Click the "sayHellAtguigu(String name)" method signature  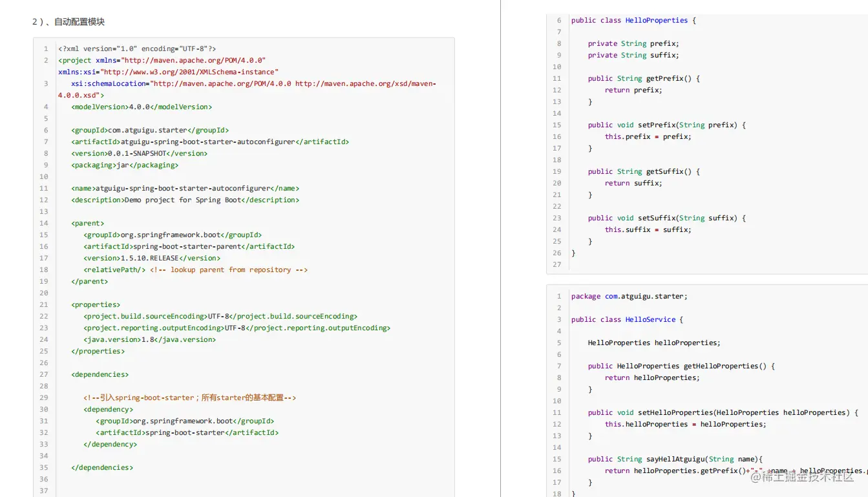coord(675,459)
